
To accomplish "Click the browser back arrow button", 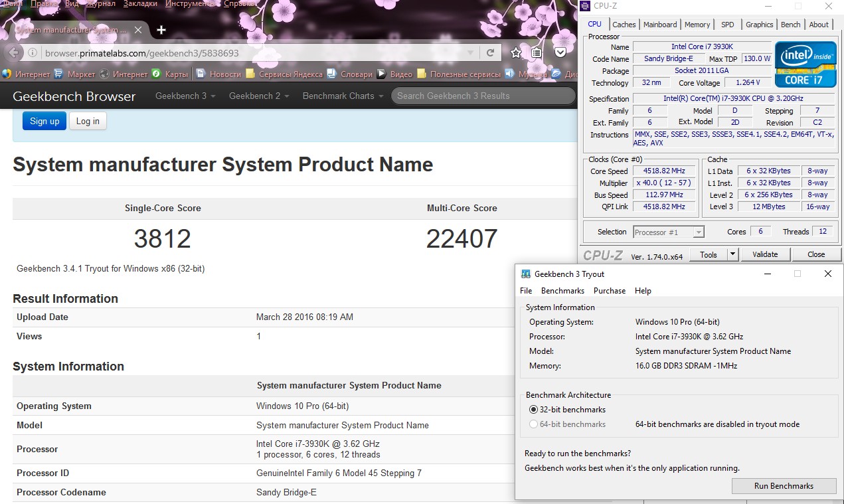I will (x=15, y=53).
